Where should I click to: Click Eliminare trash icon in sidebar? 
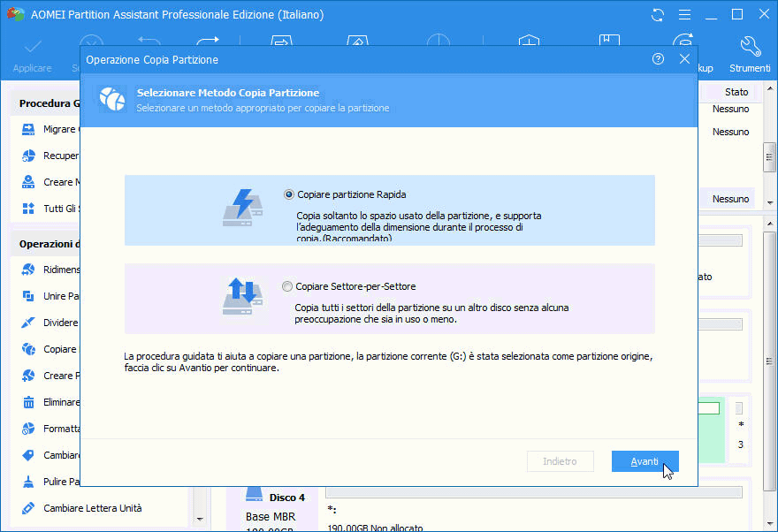(x=28, y=402)
